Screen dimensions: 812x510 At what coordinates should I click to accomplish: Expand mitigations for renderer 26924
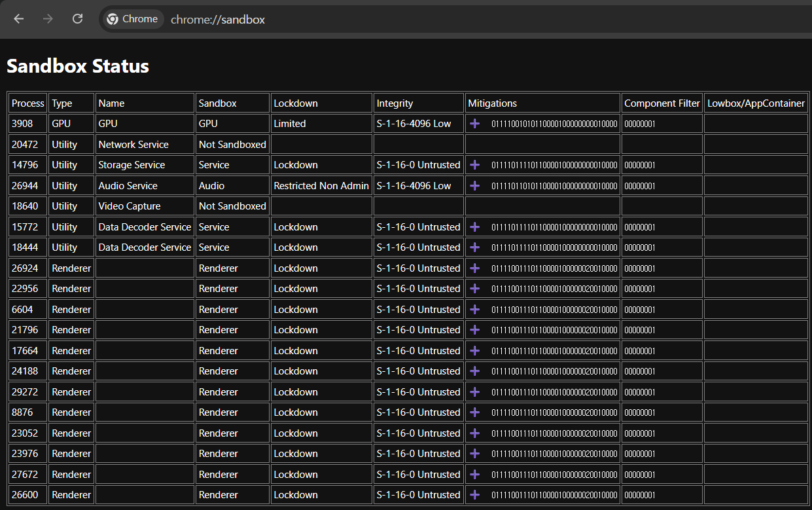click(x=475, y=268)
